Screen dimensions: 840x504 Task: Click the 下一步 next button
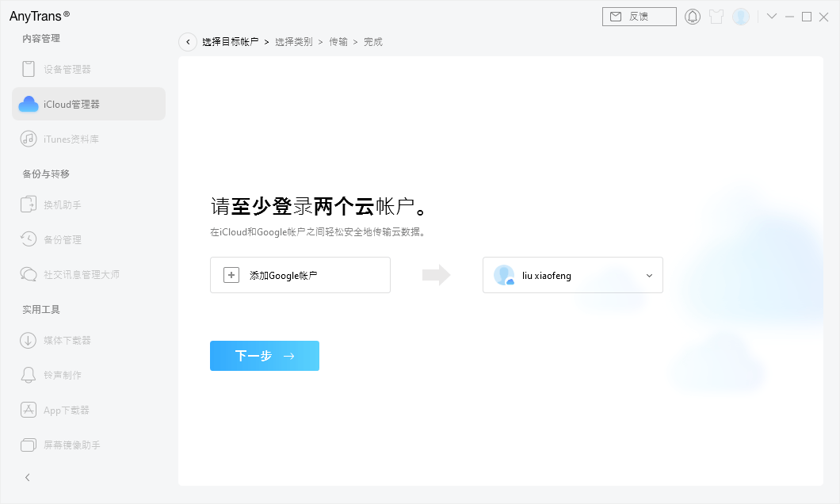tap(265, 356)
